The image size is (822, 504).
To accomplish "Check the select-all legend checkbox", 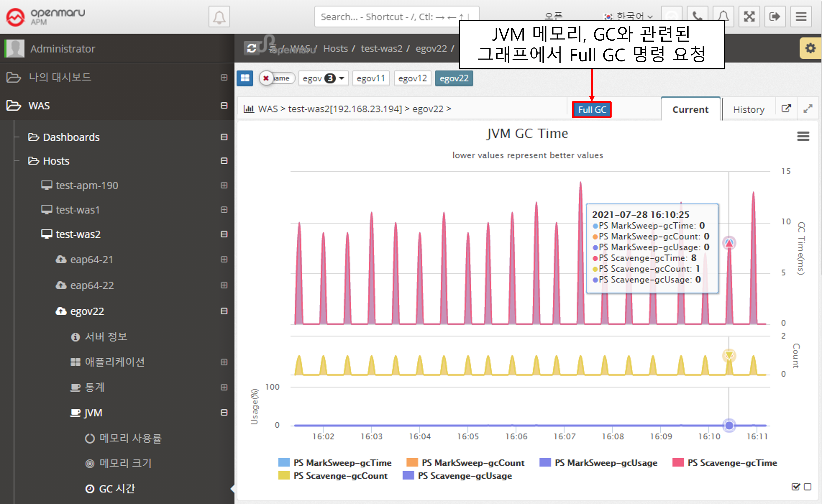I will (x=795, y=487).
